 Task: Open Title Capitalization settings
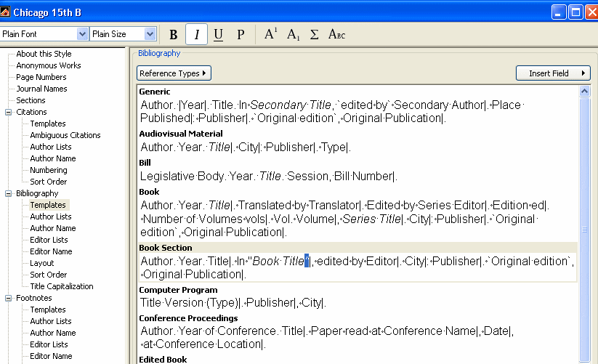tap(62, 286)
